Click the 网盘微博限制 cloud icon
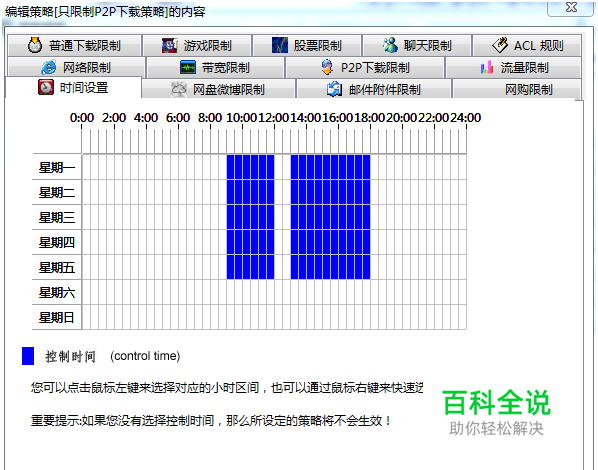 click(178, 89)
